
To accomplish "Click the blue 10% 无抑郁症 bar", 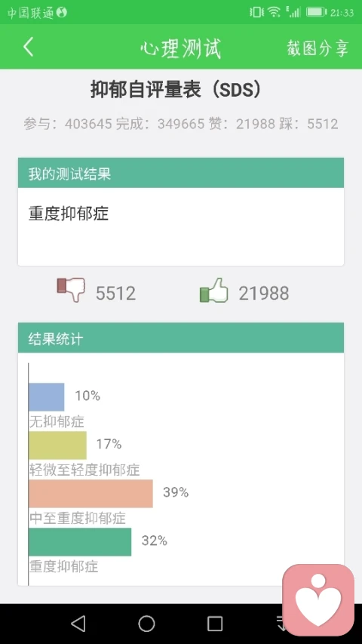I will [46, 397].
